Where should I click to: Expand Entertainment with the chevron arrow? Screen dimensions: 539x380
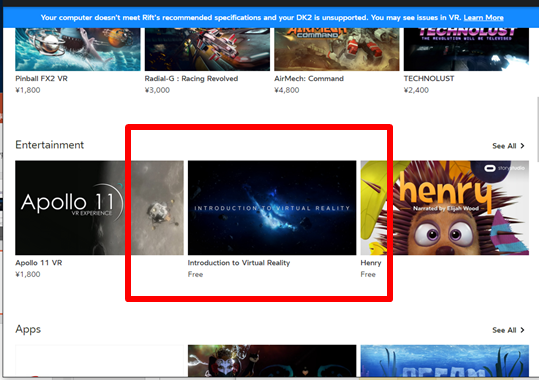[x=522, y=146]
